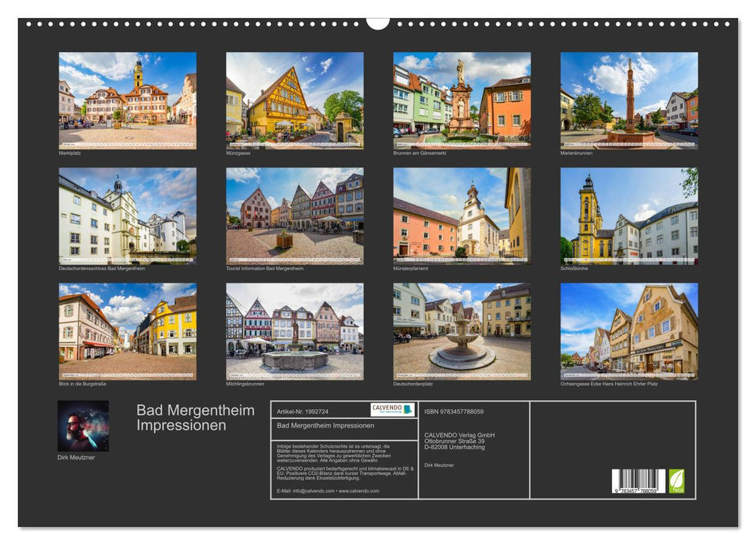Viewport: 756px width, 545px height.
Task: Click the www.calvendo.com website link
Action: 358,490
